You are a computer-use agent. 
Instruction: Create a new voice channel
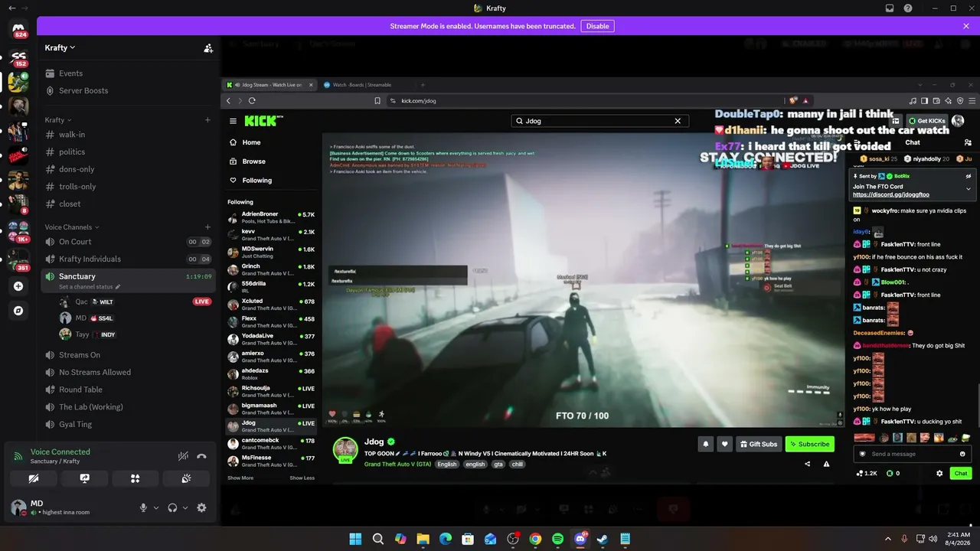pos(207,227)
